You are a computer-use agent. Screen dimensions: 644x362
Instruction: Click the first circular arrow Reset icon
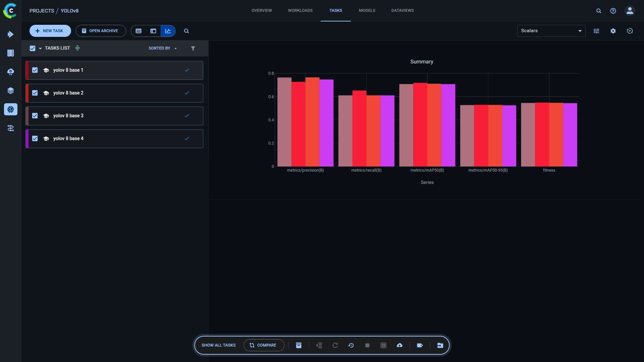335,345
